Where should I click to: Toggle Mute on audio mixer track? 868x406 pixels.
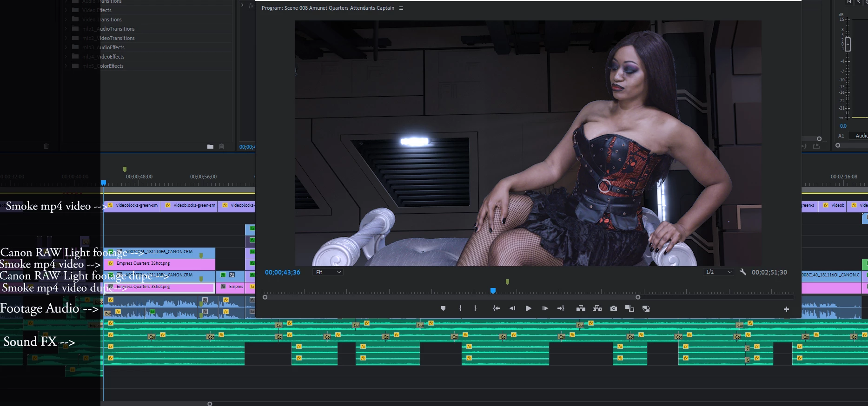point(849,2)
